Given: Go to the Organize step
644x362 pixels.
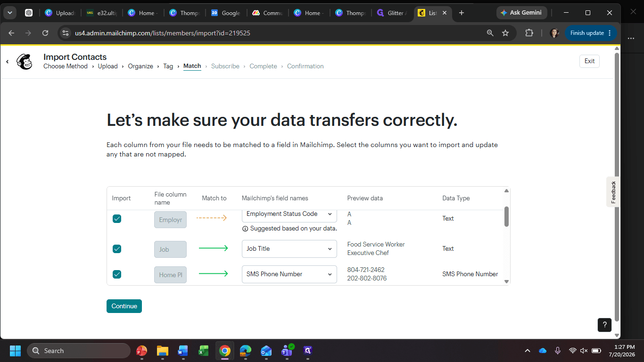Looking at the screenshot, I should (x=140, y=66).
